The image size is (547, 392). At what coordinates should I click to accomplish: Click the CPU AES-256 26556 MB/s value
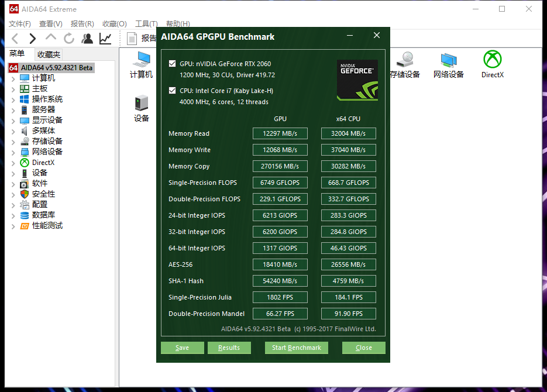(349, 264)
